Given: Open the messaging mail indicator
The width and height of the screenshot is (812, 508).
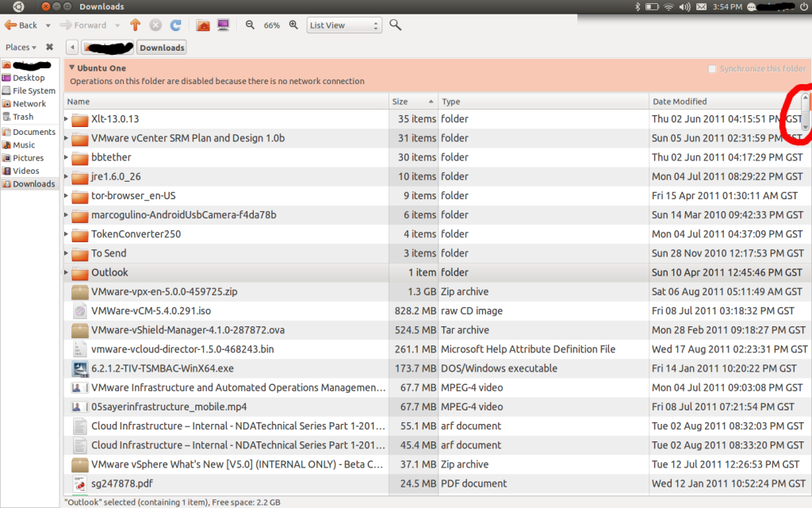Looking at the screenshot, I should 701,6.
